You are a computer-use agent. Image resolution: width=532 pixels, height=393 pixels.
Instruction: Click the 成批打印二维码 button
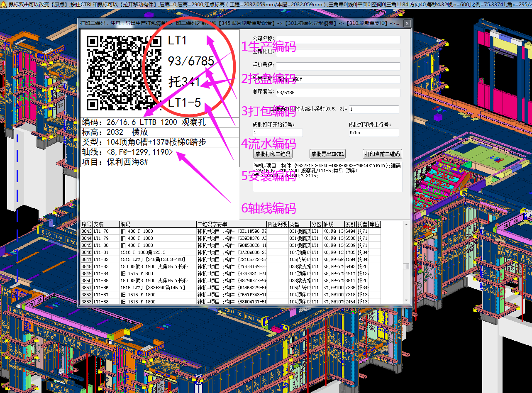(273, 154)
